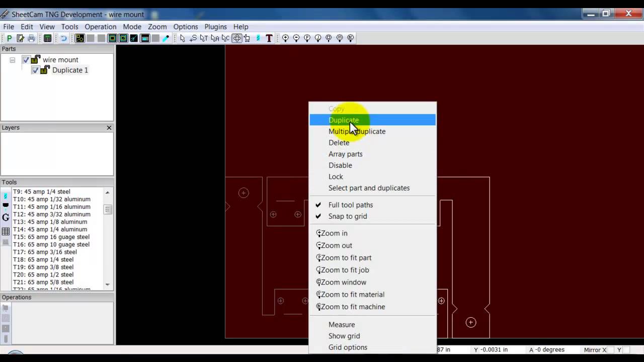
Task: Click the blue plasma tool icon in Tools panel
Action: pyautogui.click(x=6, y=196)
